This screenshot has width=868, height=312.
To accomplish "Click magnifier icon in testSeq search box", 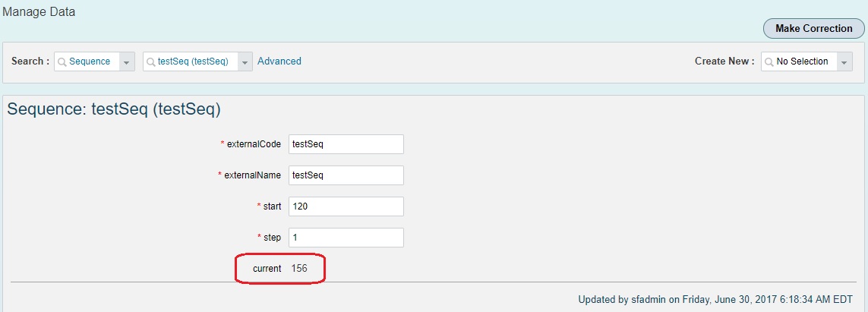I will 150,61.
